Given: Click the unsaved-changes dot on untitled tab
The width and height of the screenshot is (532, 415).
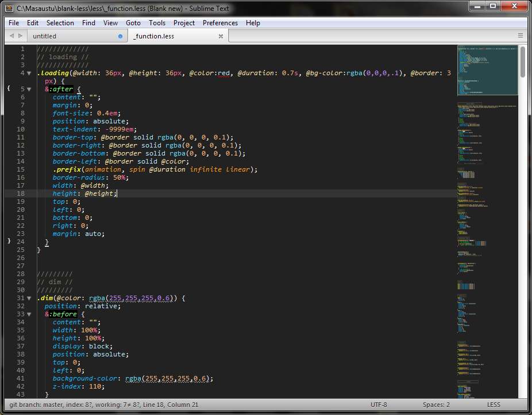Looking at the screenshot, I should (x=119, y=36).
